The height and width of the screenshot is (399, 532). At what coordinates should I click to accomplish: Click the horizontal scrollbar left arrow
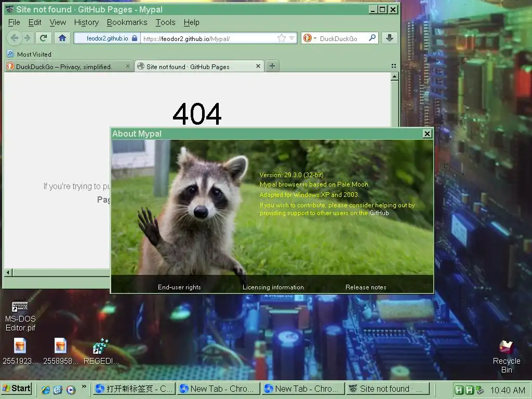click(8, 272)
